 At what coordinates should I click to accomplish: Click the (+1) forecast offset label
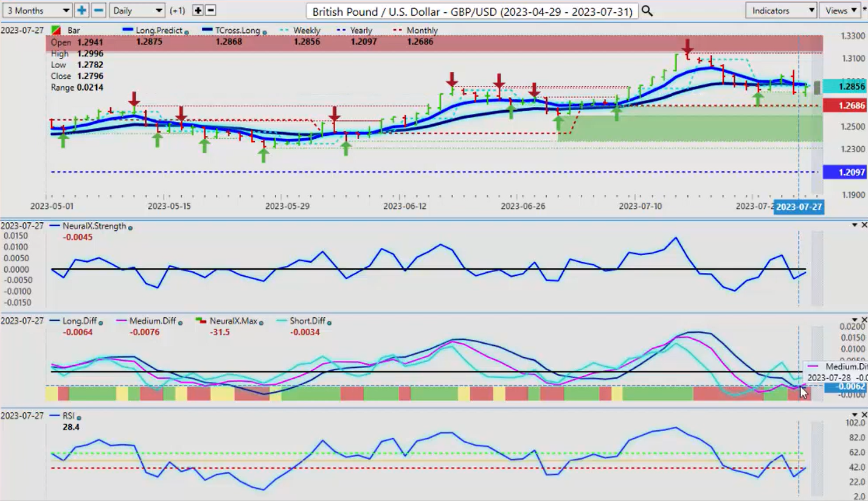pos(178,11)
